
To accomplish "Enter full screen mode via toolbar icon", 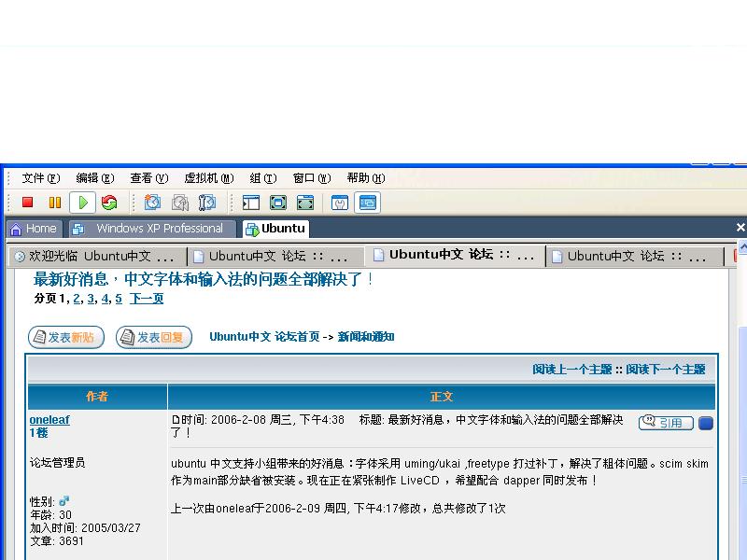I will click(305, 203).
